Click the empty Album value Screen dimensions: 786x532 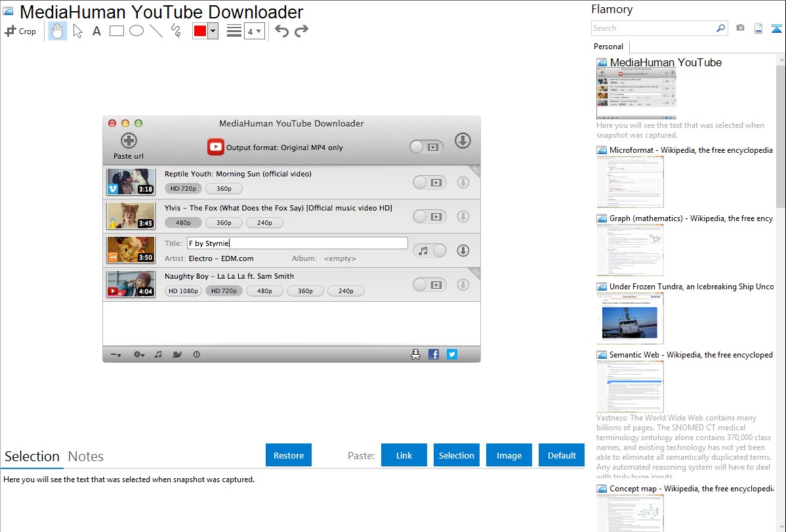340,258
